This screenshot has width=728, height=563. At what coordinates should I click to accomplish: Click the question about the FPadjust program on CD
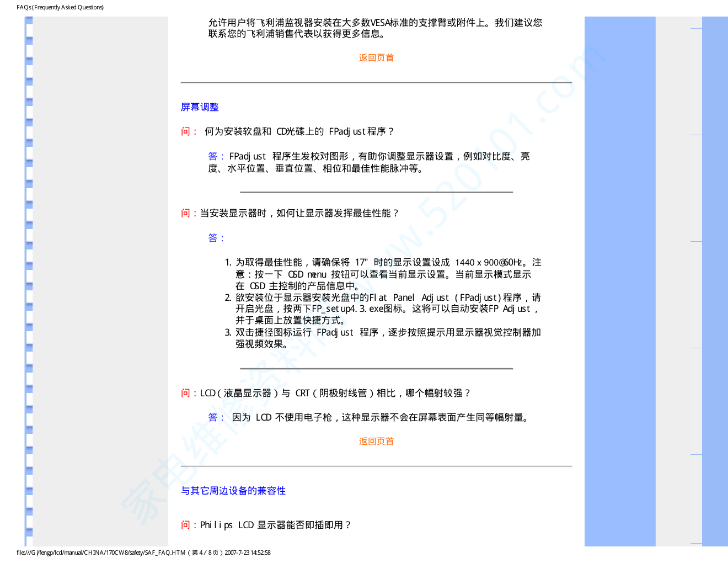click(288, 131)
